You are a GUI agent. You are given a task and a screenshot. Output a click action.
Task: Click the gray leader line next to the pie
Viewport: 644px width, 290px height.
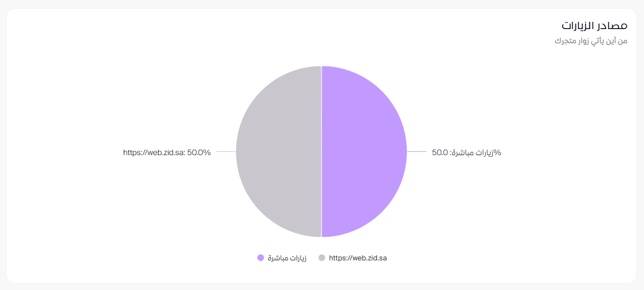226,151
